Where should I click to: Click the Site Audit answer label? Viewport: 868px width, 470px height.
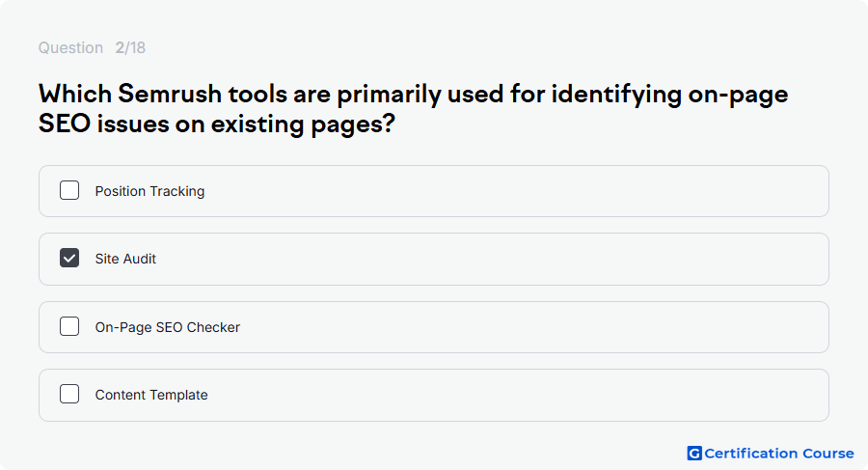click(125, 259)
